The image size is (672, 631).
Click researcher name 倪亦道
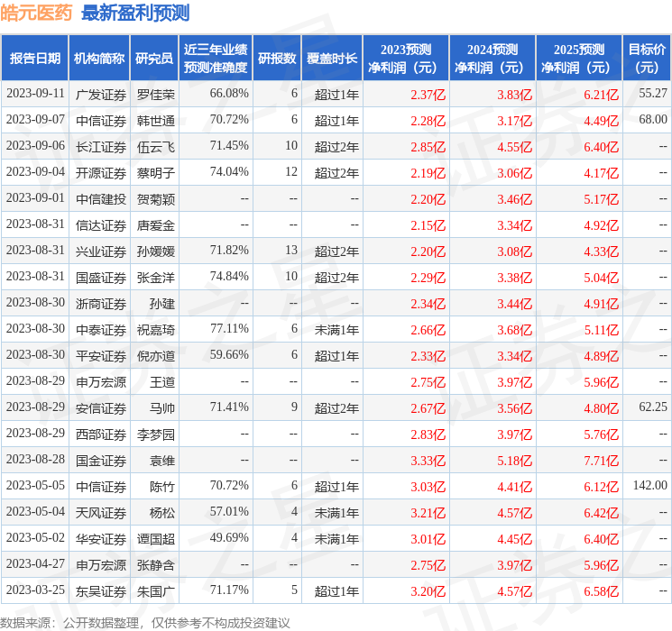click(156, 356)
